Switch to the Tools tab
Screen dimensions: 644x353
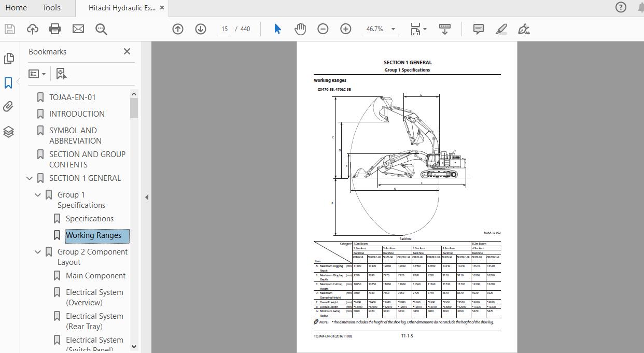point(51,8)
